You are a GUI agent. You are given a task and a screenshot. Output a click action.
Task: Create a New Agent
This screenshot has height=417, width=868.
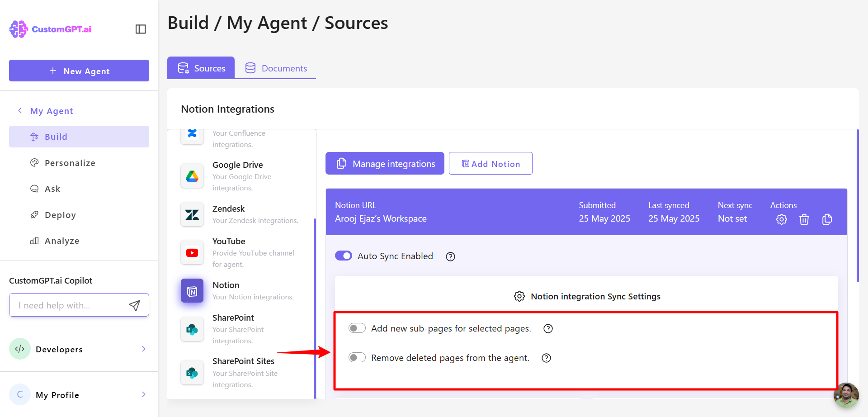(x=79, y=71)
